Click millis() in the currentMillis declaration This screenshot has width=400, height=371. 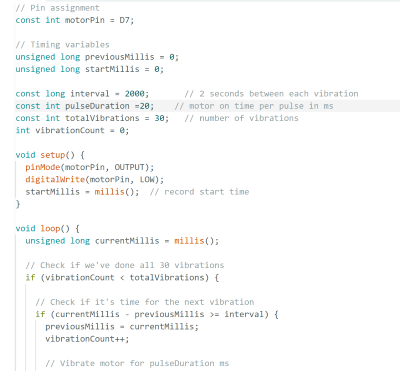point(195,241)
